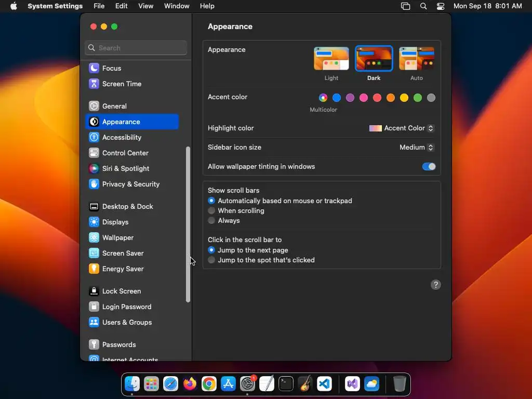The image size is (532, 399).
Task: Open Siri & Spotlight icon
Action: 94,169
